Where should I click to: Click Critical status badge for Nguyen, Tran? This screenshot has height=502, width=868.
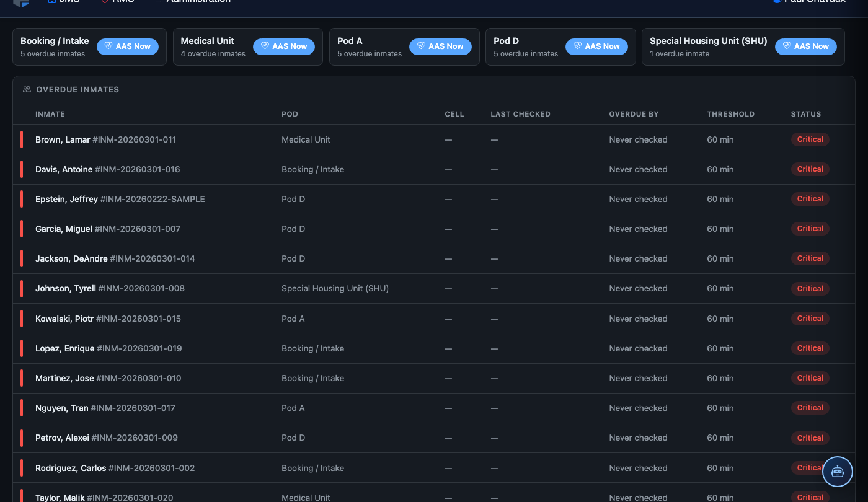[810, 408]
